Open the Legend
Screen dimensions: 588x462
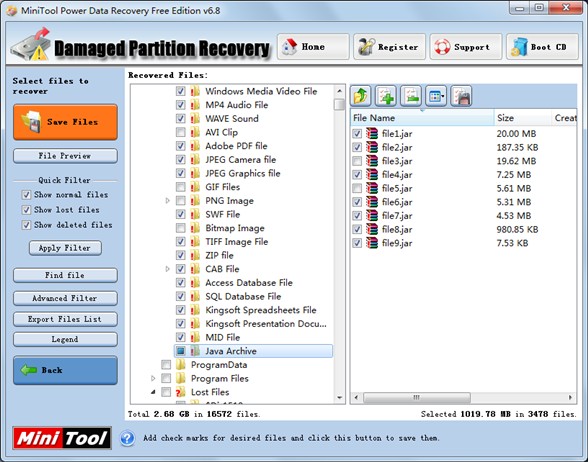pyautogui.click(x=65, y=339)
